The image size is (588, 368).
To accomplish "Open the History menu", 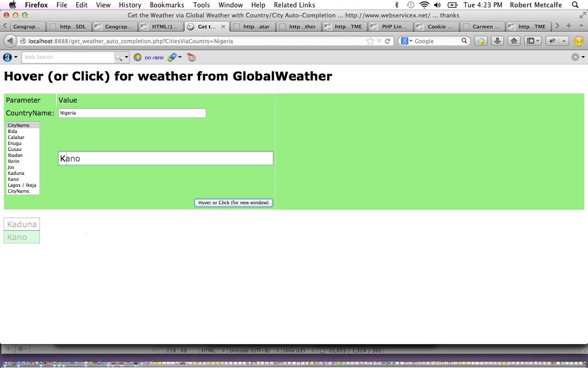I will pyautogui.click(x=130, y=5).
